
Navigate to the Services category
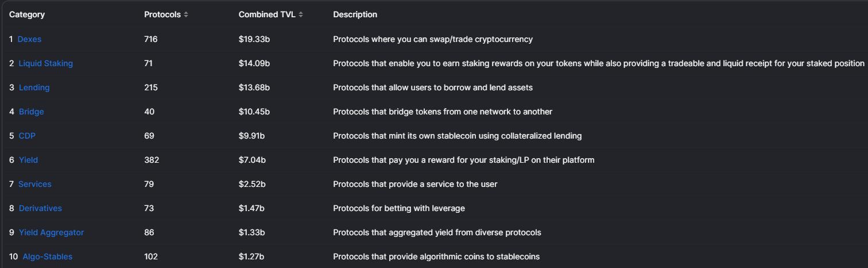tap(34, 184)
